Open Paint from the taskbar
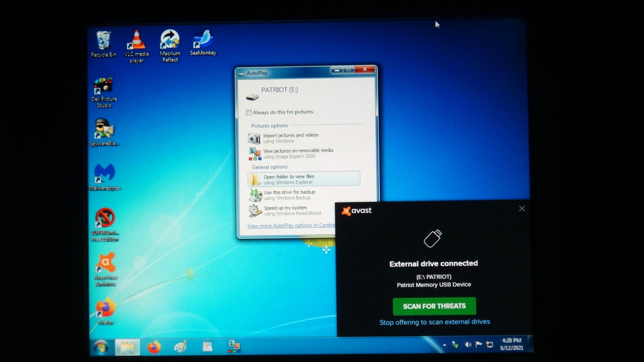 click(180, 347)
